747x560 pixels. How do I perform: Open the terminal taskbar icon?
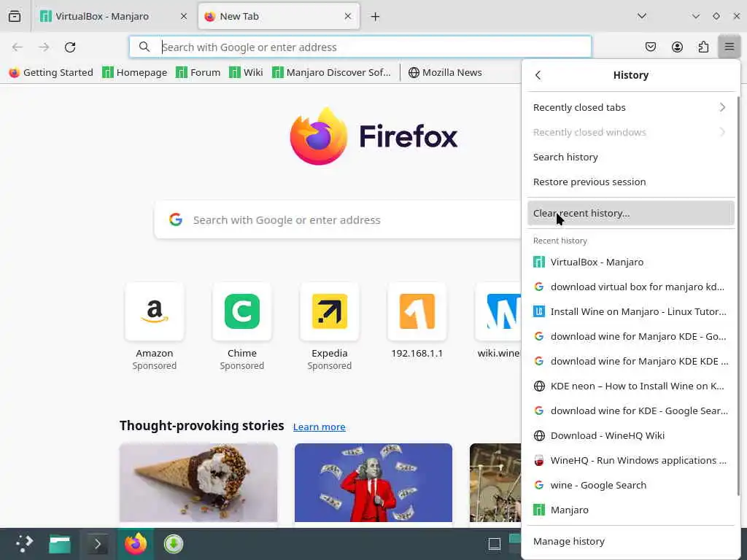[x=97, y=544]
